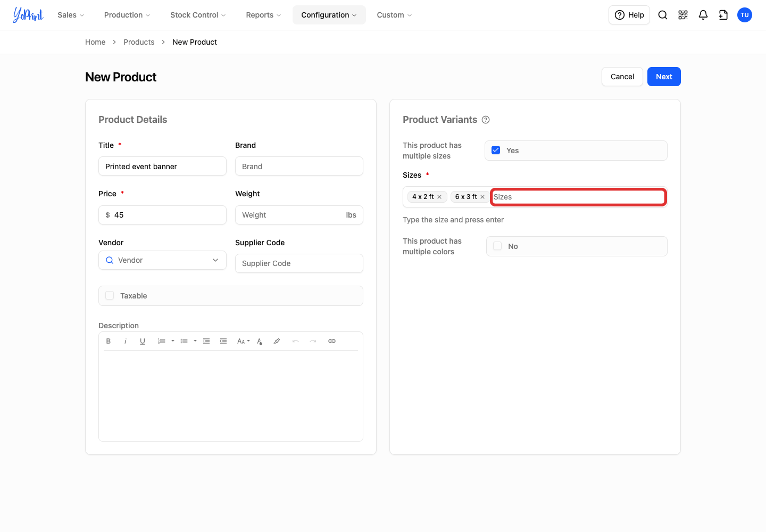Open the notifications bell

tap(703, 15)
